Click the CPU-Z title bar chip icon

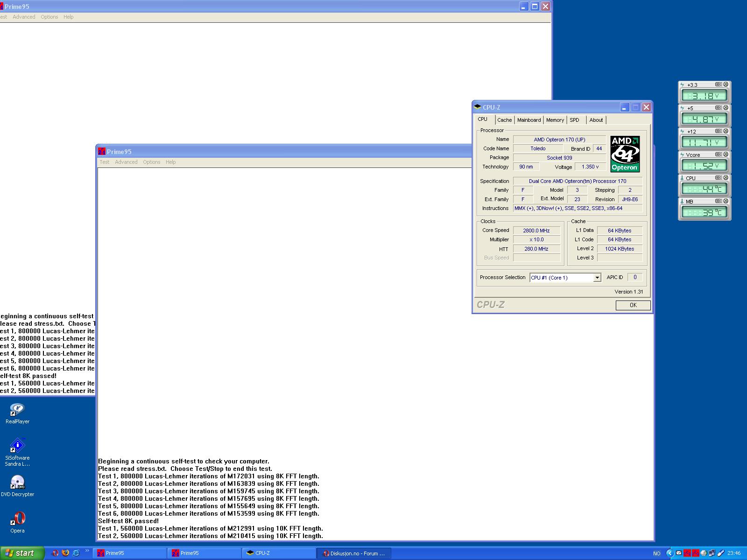[478, 107]
